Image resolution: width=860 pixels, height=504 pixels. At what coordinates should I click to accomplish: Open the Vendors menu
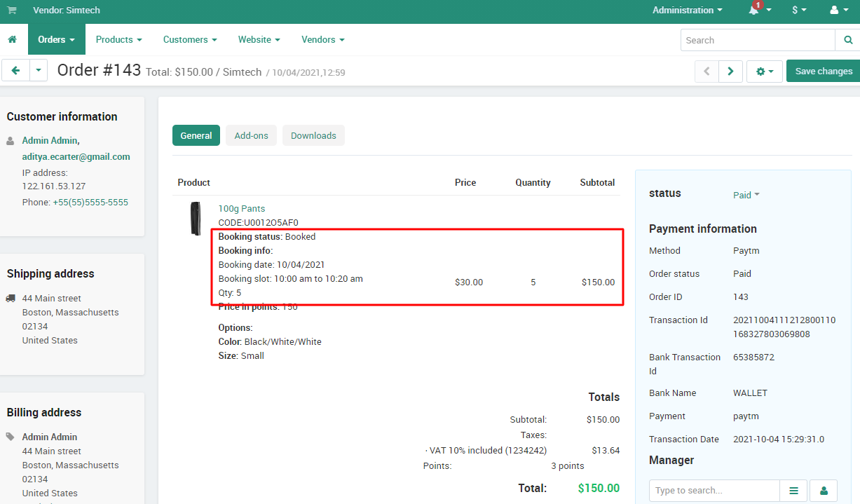[x=323, y=39]
